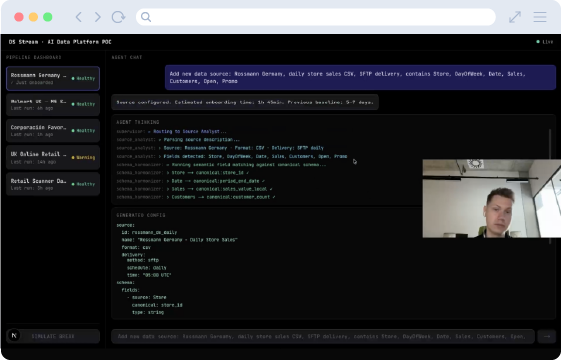Expand the window with the diagonal arrows icon
The width and height of the screenshot is (561, 360).
(515, 17)
